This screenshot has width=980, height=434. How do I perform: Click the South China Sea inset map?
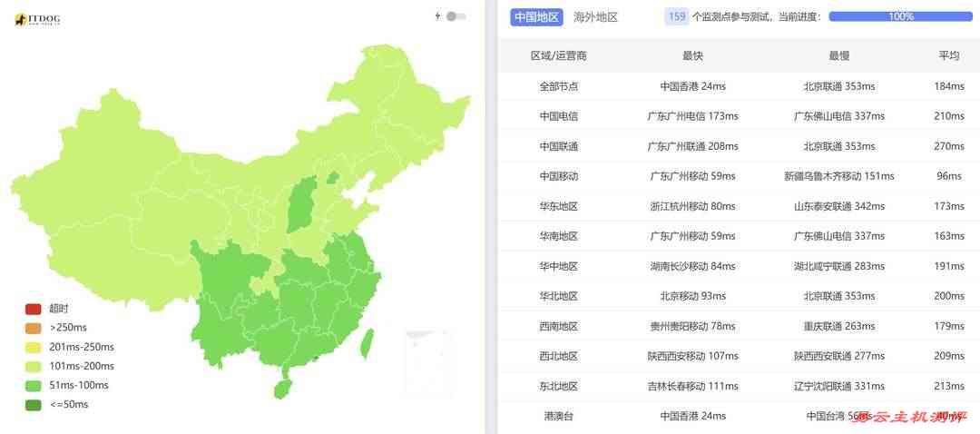(x=428, y=364)
